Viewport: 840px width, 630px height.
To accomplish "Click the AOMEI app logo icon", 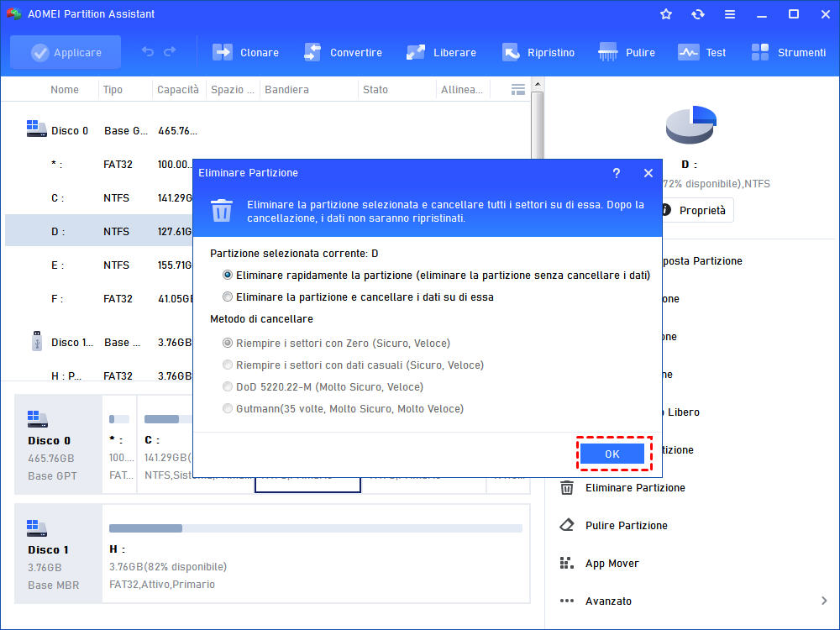I will click(x=14, y=14).
